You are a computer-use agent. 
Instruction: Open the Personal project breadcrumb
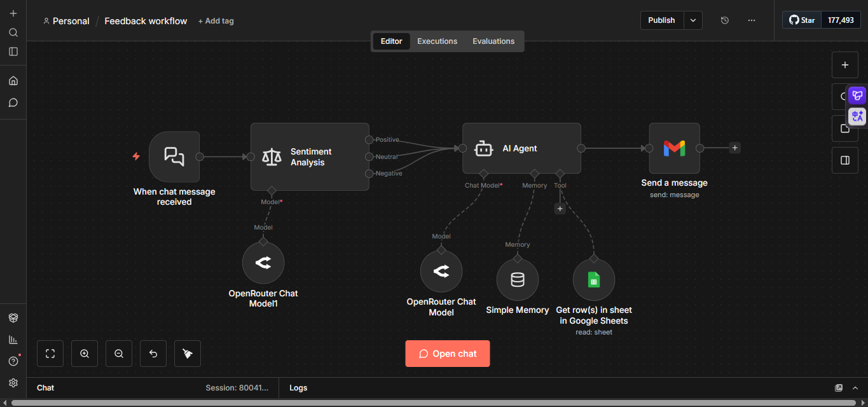[66, 21]
